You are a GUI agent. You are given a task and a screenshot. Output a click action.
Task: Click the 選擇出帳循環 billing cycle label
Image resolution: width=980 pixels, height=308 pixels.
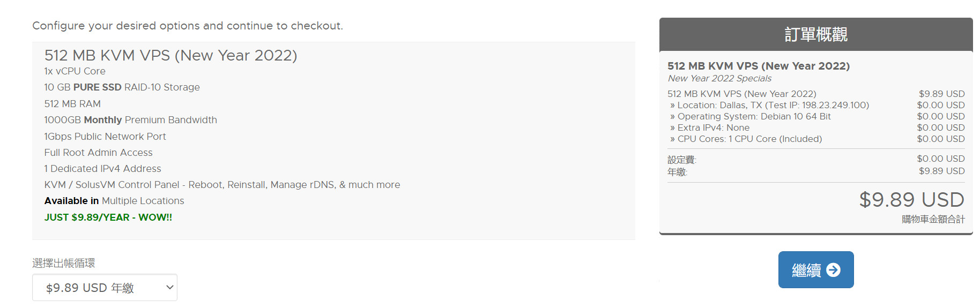64,263
